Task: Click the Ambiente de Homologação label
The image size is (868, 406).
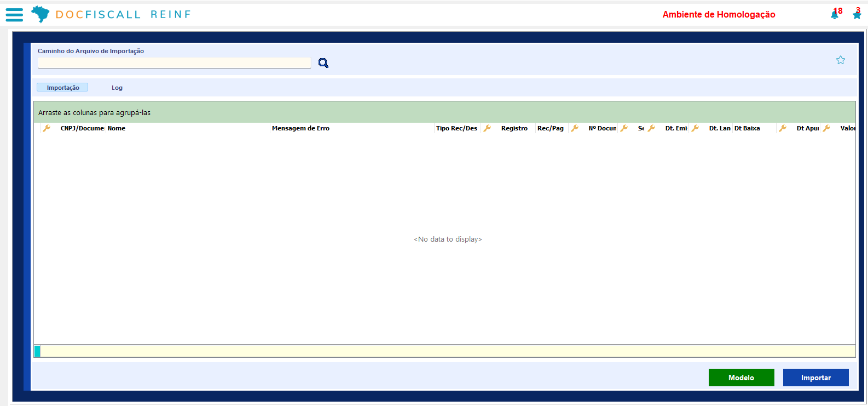Action: click(x=719, y=15)
